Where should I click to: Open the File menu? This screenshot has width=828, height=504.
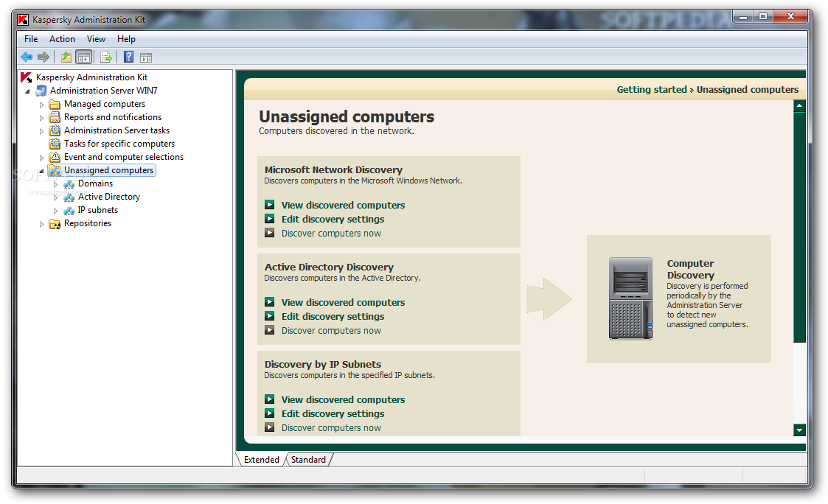click(31, 39)
